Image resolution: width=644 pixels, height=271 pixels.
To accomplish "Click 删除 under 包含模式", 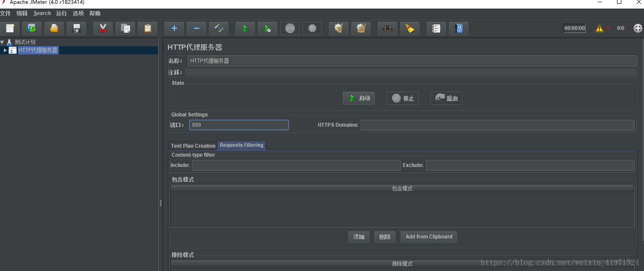I will (385, 237).
